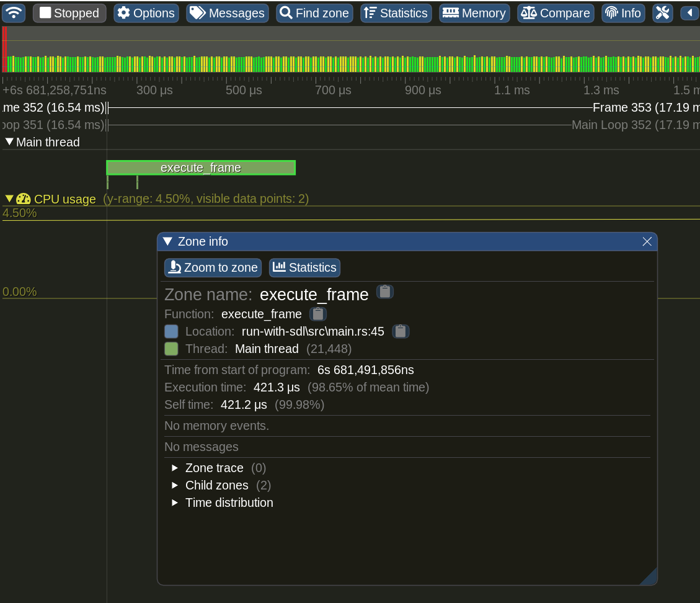Click Statistics button in Zone info
Screen dimensions: 700x603
click(x=304, y=267)
